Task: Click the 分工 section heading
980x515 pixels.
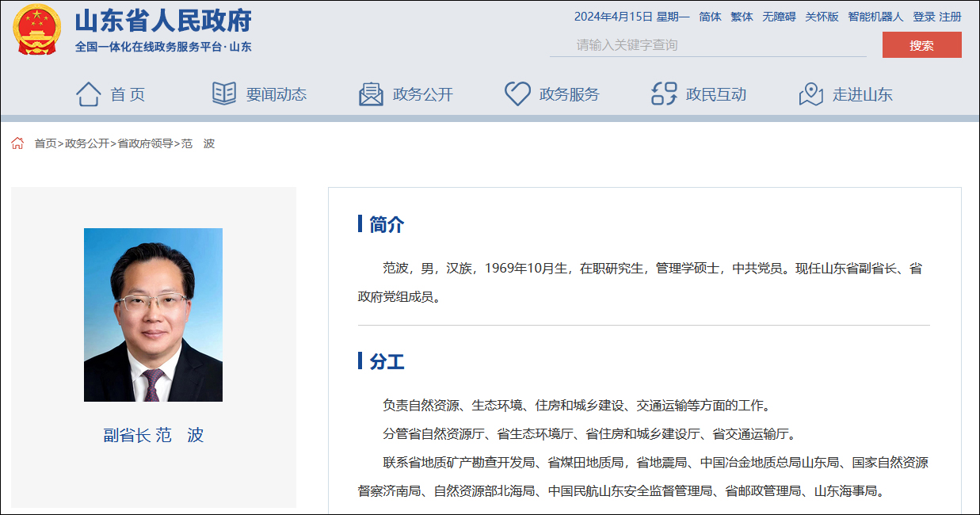Action: 387,362
